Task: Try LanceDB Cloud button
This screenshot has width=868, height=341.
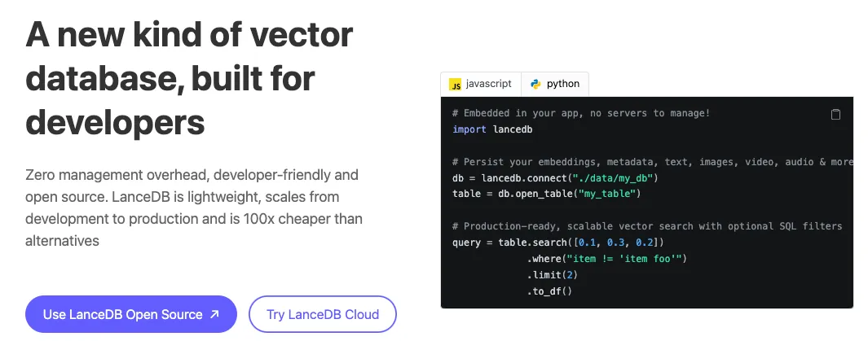Action: click(323, 314)
